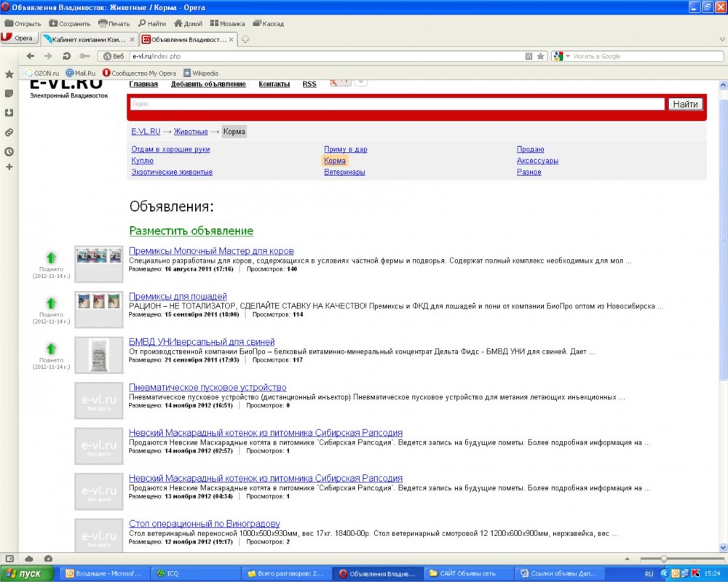Click the Yandex search input field
This screenshot has width=728, height=582.
coord(397,104)
